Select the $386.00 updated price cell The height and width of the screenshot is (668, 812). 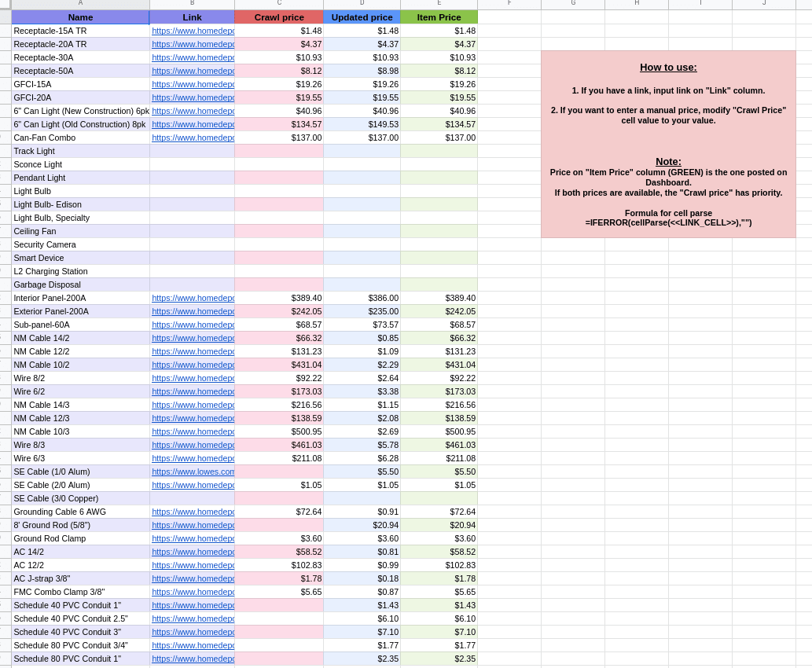click(x=362, y=299)
